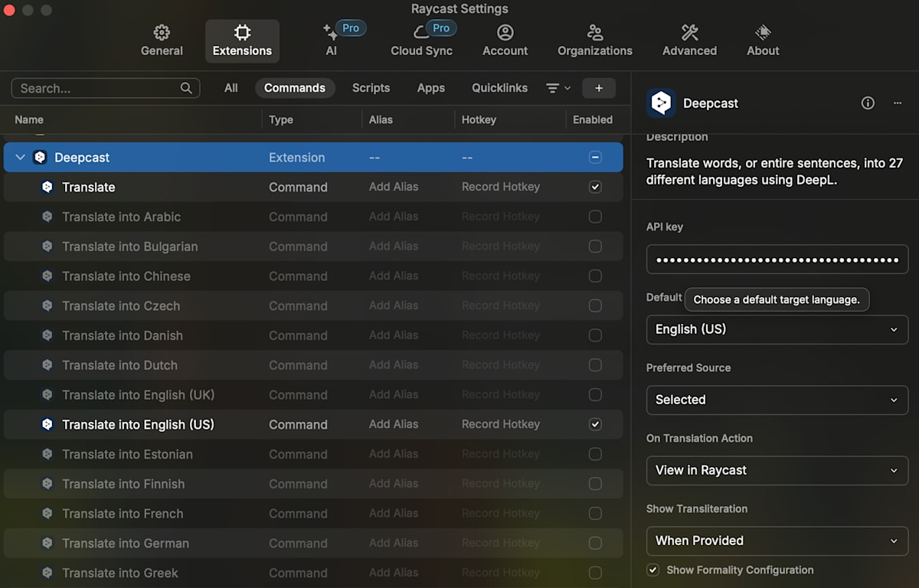
Task: Enable the Translate into Estonian checkbox
Action: tap(595, 454)
